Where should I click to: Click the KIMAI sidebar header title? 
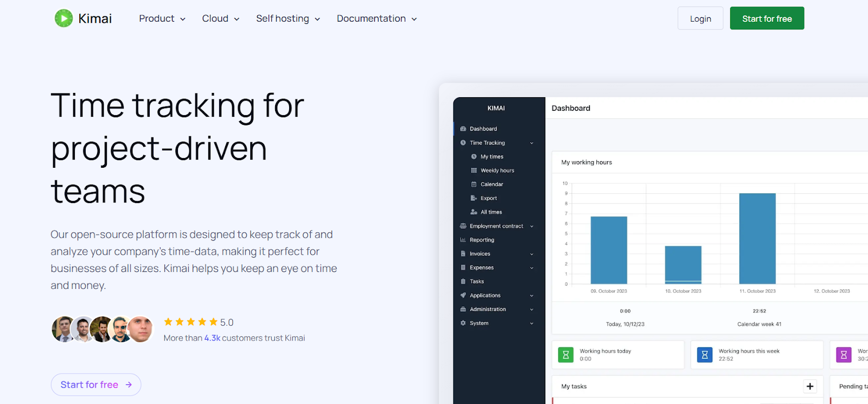(x=496, y=108)
